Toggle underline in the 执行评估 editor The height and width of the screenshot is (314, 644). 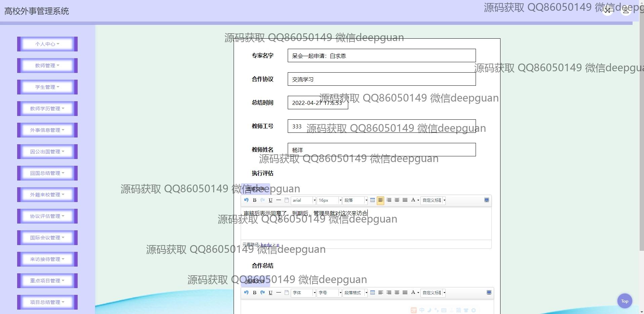coord(271,200)
